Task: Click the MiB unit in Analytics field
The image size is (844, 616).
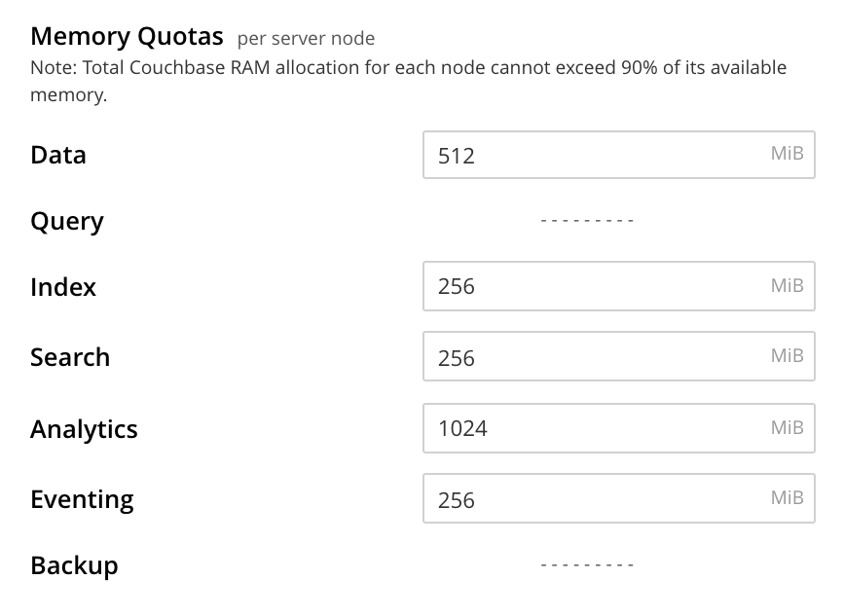Action: (x=787, y=427)
